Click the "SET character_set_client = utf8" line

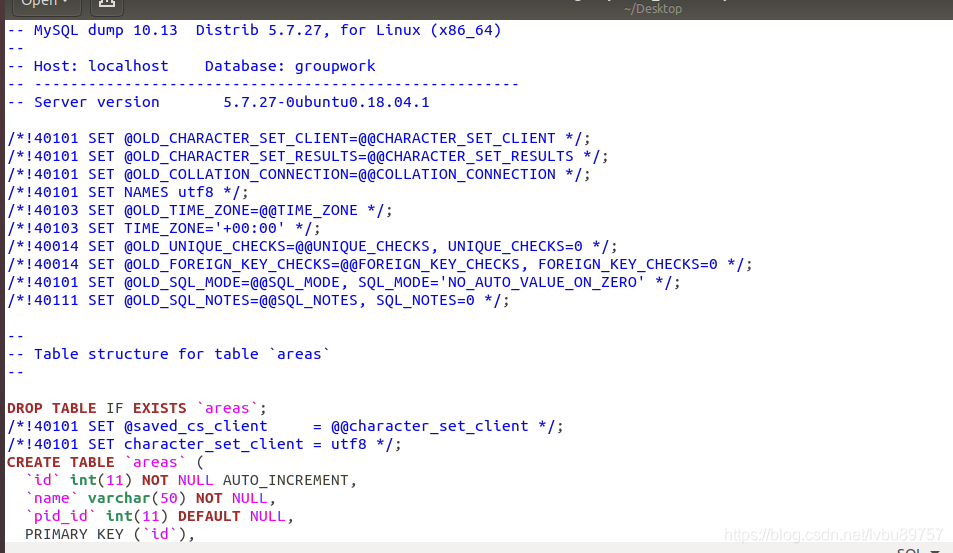coord(204,444)
